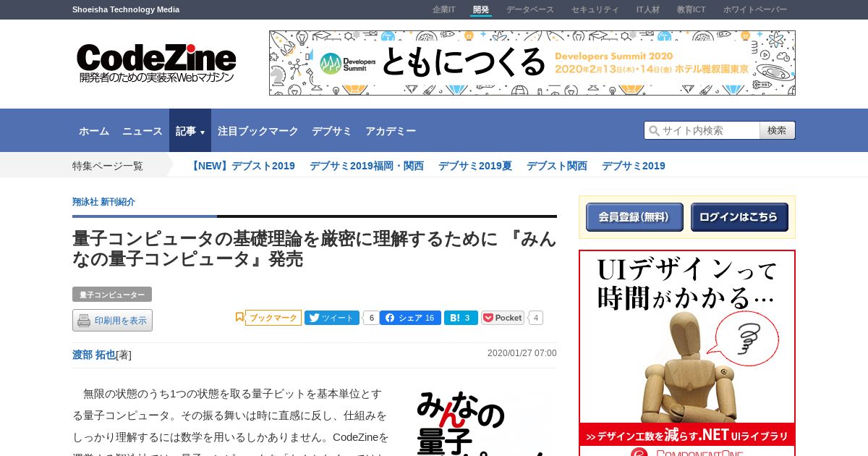Screen dimensions: 868x456
Task: Open author 渡部 拓也 profile link
Action: coord(94,355)
